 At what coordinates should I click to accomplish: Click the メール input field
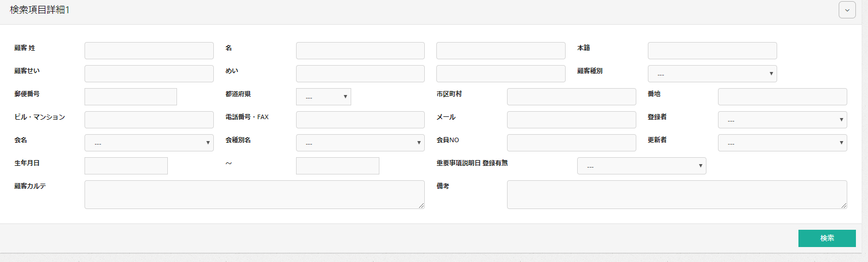click(571, 120)
